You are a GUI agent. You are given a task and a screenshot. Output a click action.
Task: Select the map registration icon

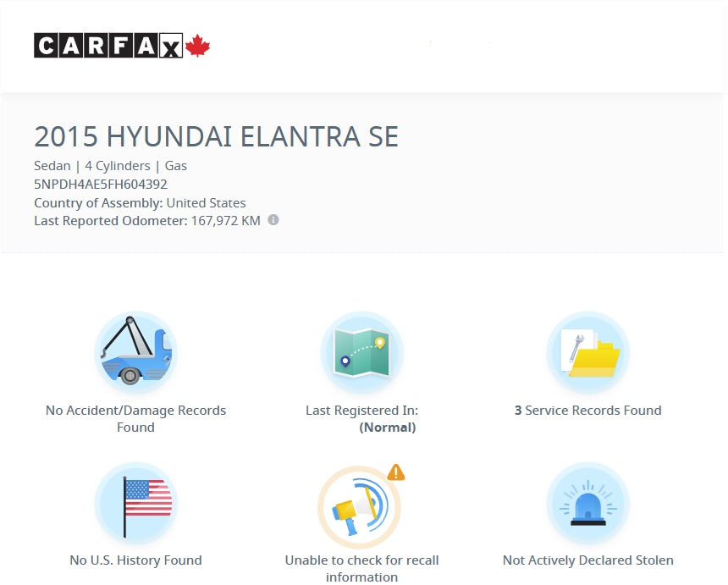tap(361, 352)
